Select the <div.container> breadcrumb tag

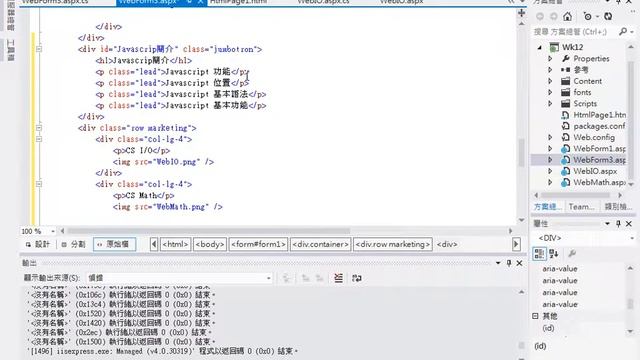pyautogui.click(x=320, y=244)
